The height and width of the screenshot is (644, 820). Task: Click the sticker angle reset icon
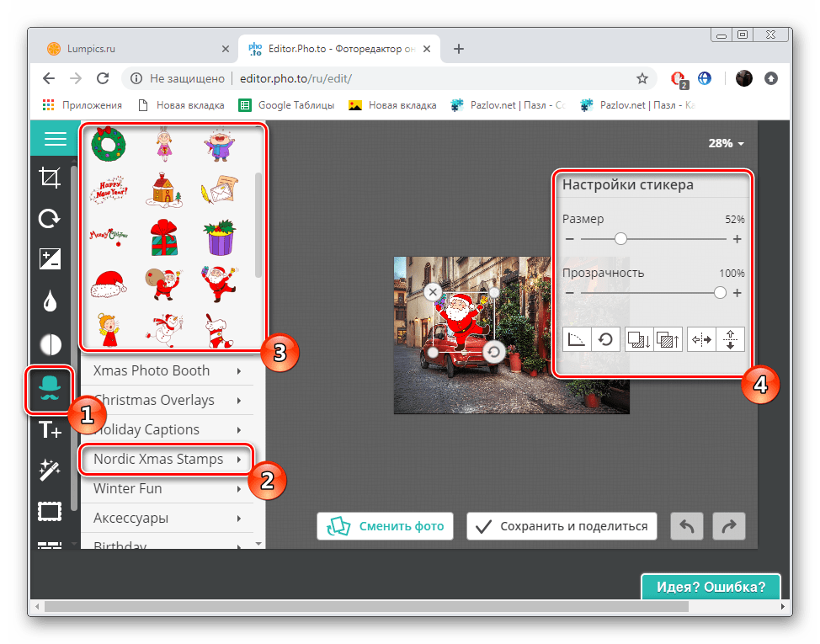(577, 339)
